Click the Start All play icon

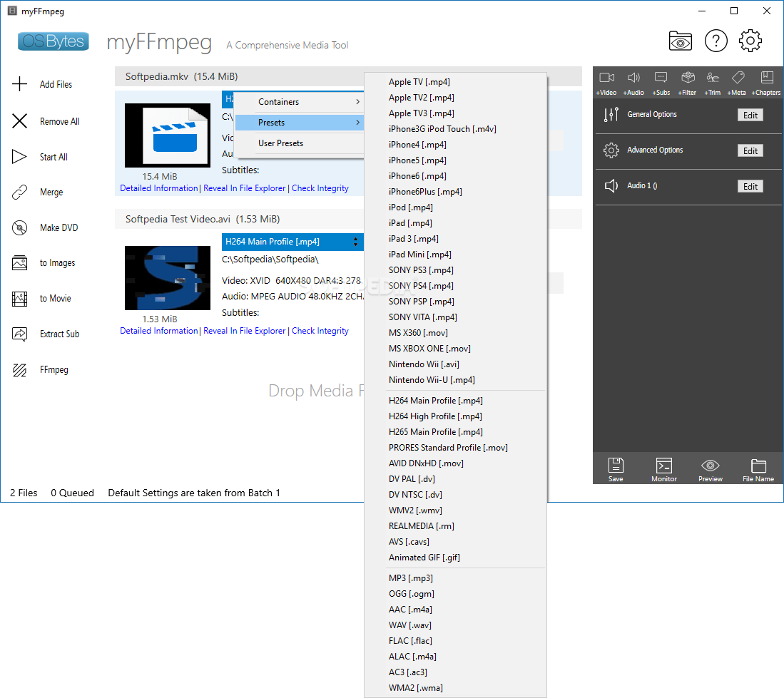[19, 157]
